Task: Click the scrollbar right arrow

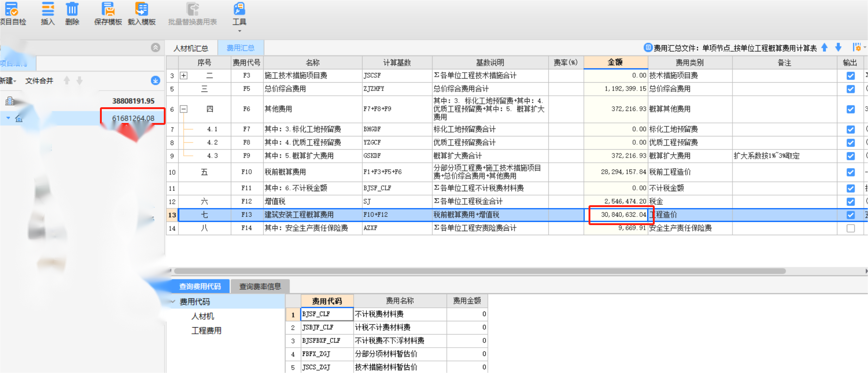Action: 866,271
